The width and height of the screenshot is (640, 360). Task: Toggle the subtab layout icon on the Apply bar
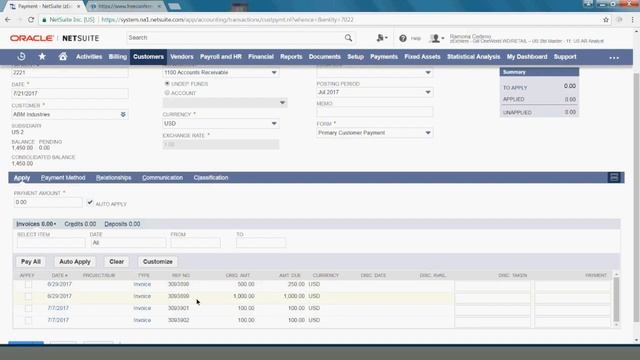point(614,178)
